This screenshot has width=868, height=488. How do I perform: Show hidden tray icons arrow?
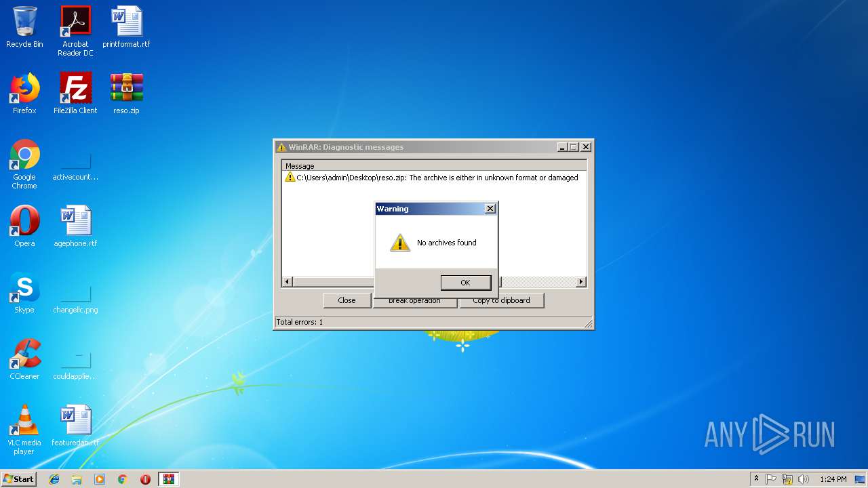tap(756, 479)
